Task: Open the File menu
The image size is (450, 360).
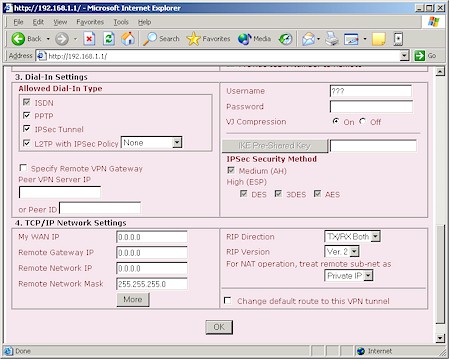Action: (x=18, y=22)
